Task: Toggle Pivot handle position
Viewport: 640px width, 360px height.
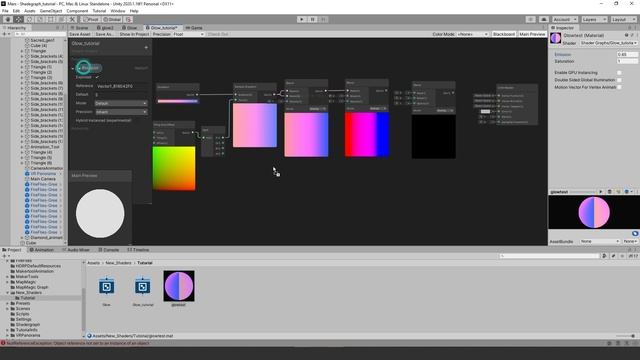Action: click(x=91, y=19)
